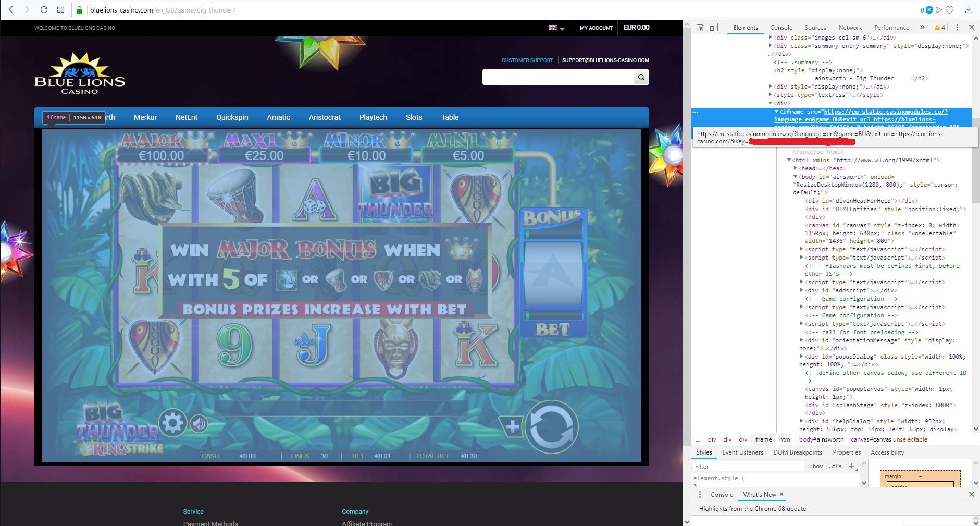Viewport: 980px width, 526px height.
Task: Click the send-page arrow icon in address bar
Action: [939, 10]
